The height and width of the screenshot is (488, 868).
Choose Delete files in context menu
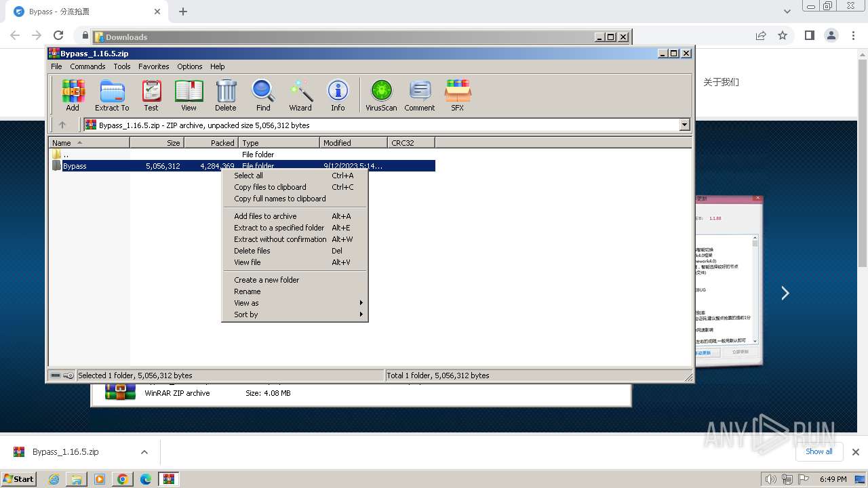pos(295,251)
